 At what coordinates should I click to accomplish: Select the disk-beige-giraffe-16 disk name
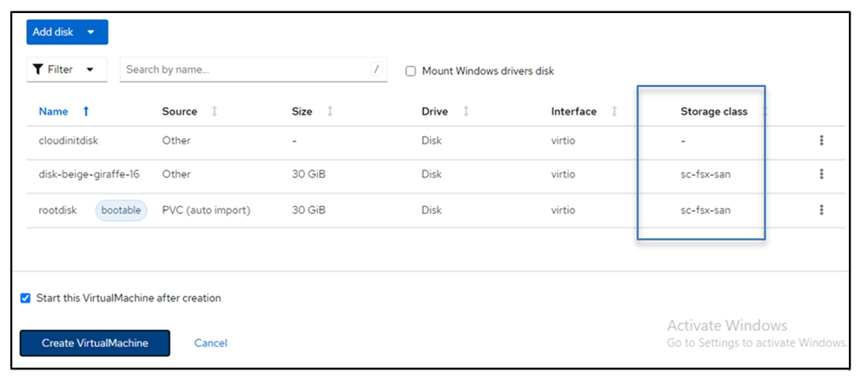tap(89, 175)
